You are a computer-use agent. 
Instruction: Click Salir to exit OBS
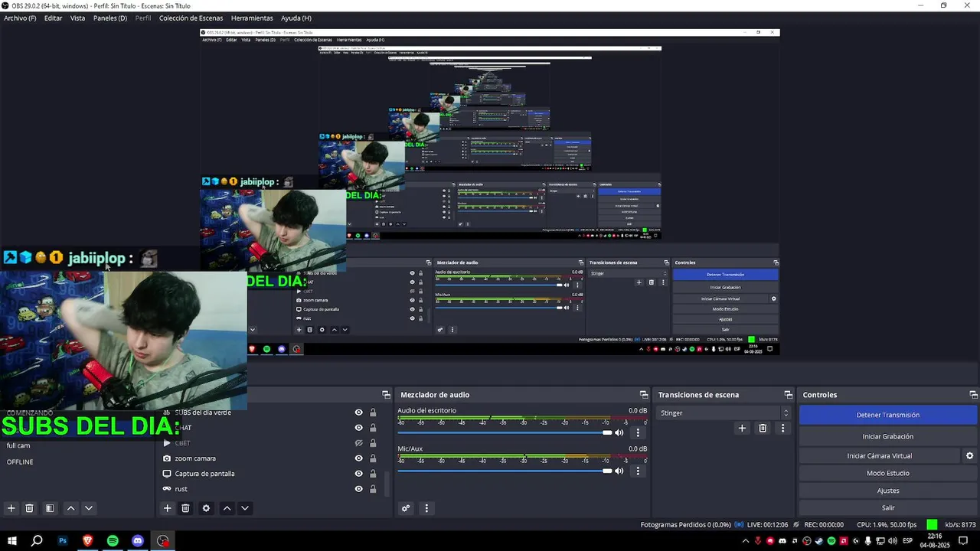888,507
